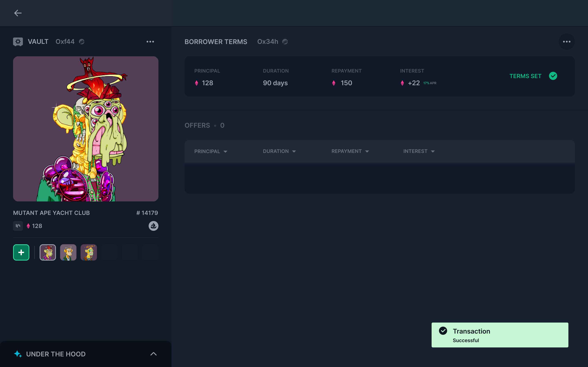Click the vault safe icon
The image size is (588, 367).
(x=18, y=42)
